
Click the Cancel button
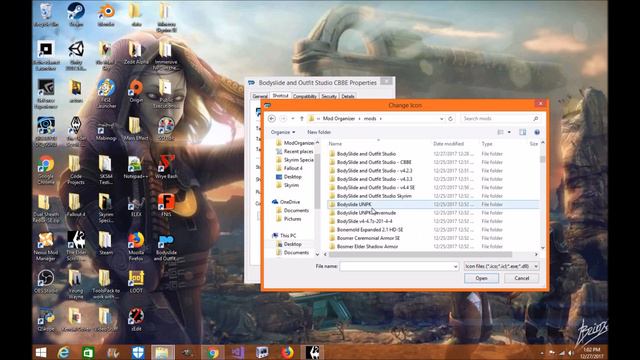pyautogui.click(x=521, y=278)
